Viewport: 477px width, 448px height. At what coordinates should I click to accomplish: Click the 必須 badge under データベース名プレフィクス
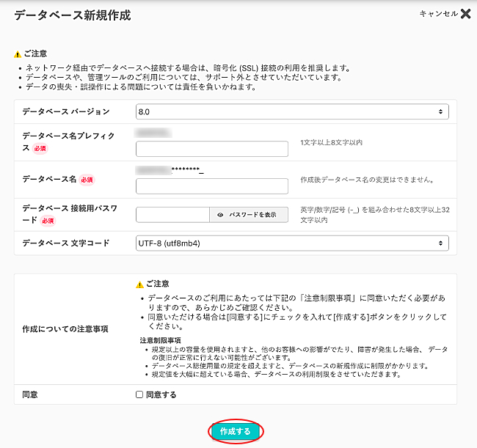[40, 148]
